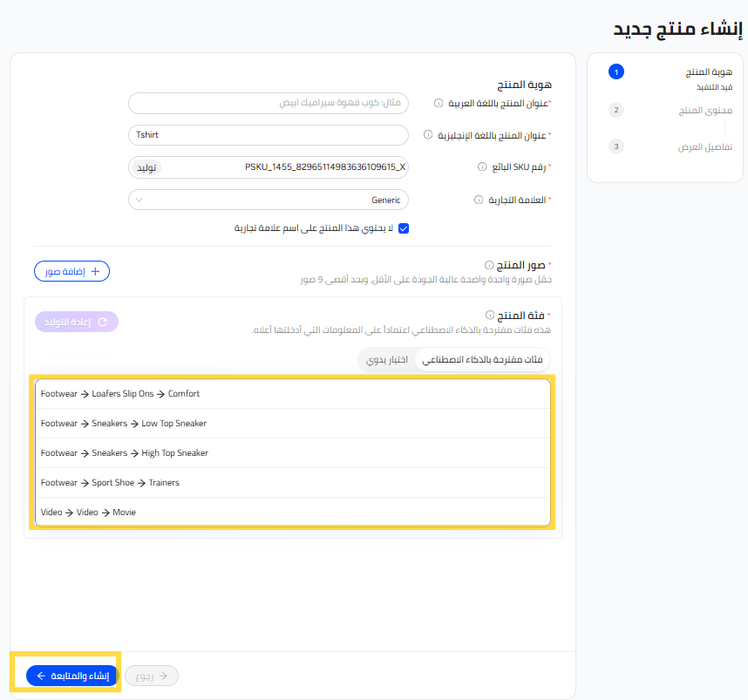Click info icon beside product category heading
748x700 pixels.
click(x=489, y=315)
